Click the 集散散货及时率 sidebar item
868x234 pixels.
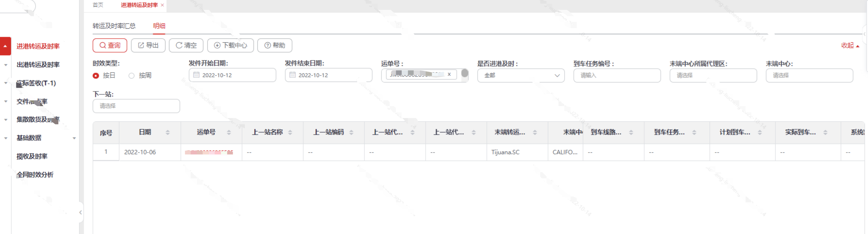coord(38,119)
